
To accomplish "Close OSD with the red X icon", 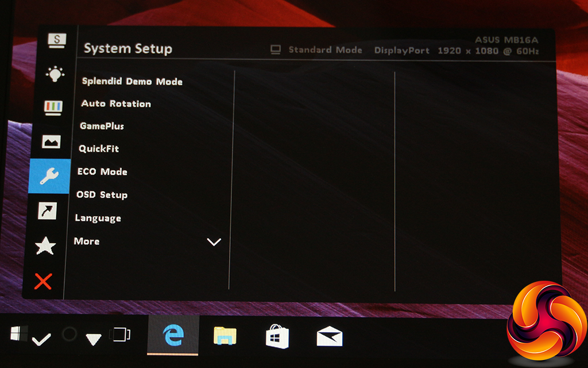I will point(43,281).
